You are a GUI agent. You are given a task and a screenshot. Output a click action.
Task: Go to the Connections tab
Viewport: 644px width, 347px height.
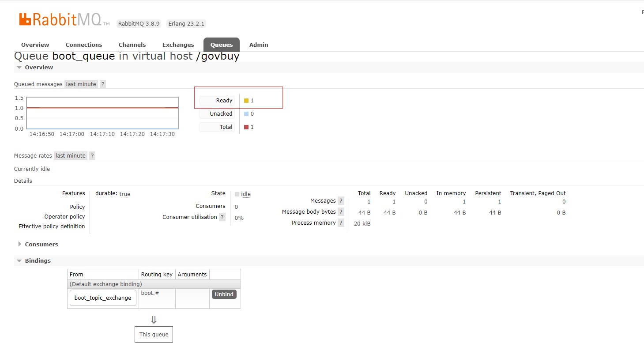pos(84,45)
